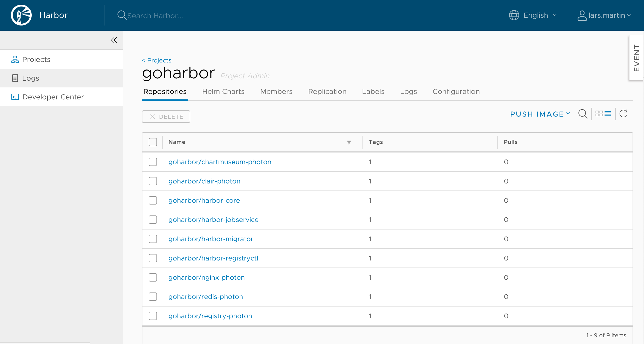Switch to the Helm Charts tab
The width and height of the screenshot is (644, 344).
223,92
